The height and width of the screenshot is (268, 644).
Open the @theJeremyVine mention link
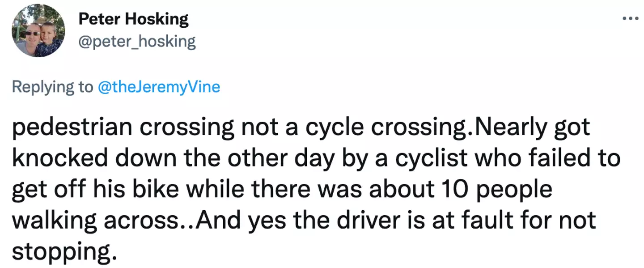157,86
